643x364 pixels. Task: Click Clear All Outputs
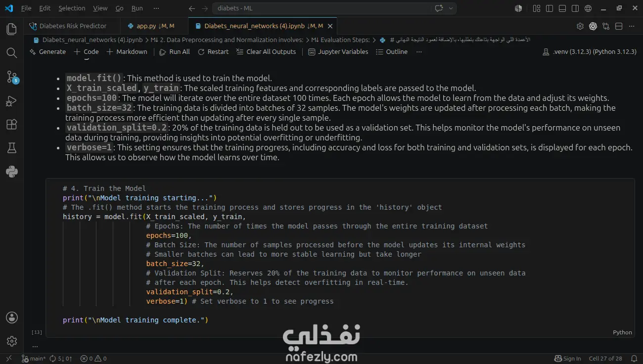tap(266, 51)
